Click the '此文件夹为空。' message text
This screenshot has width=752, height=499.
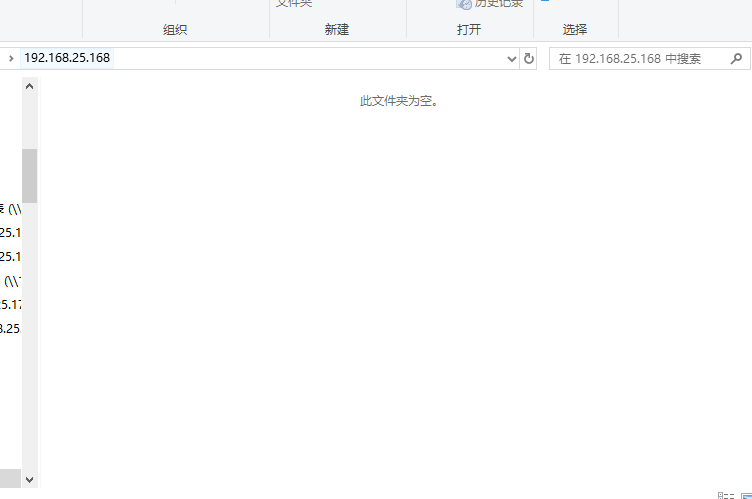coord(399,101)
